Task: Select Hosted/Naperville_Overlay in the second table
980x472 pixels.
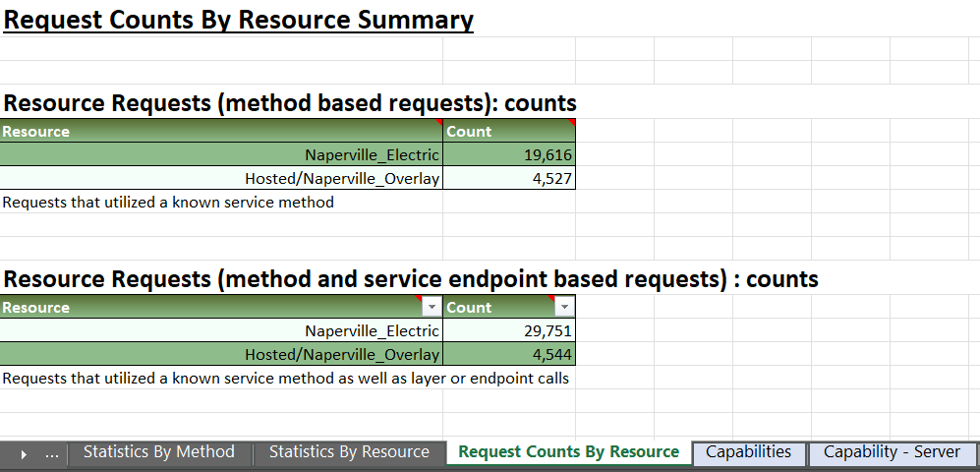Action: pos(221,354)
